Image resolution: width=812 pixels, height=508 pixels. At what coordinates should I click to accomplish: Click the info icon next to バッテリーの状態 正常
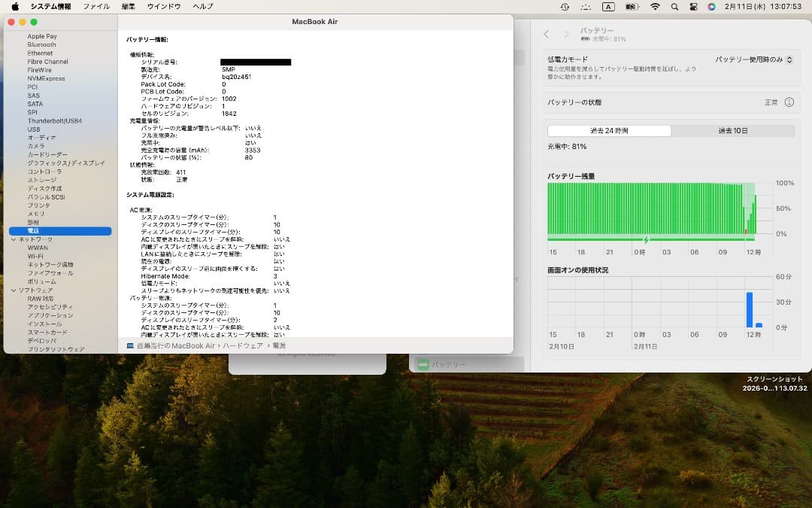pos(787,102)
